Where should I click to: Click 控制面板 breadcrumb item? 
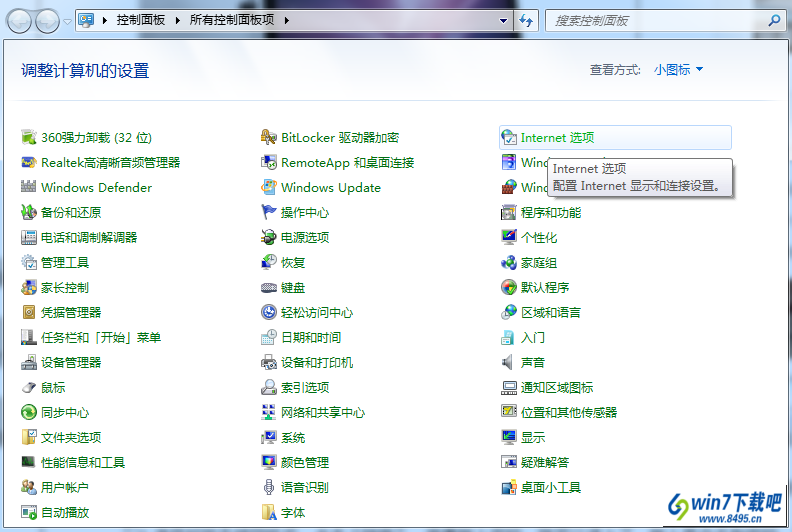(141, 20)
